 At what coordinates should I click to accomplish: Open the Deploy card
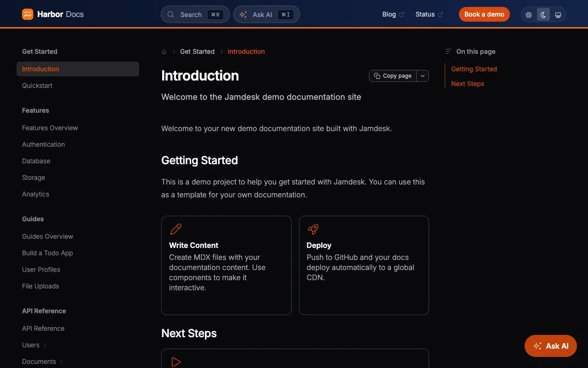pos(364,265)
